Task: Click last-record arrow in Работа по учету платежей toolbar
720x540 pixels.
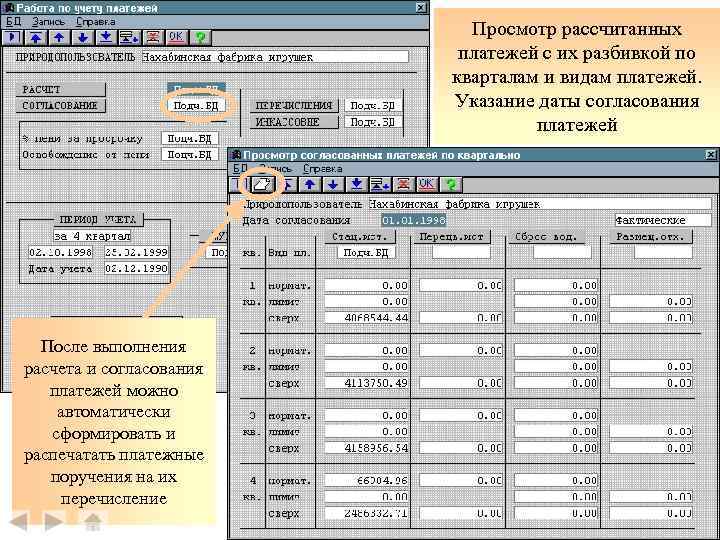Action: tap(106, 37)
